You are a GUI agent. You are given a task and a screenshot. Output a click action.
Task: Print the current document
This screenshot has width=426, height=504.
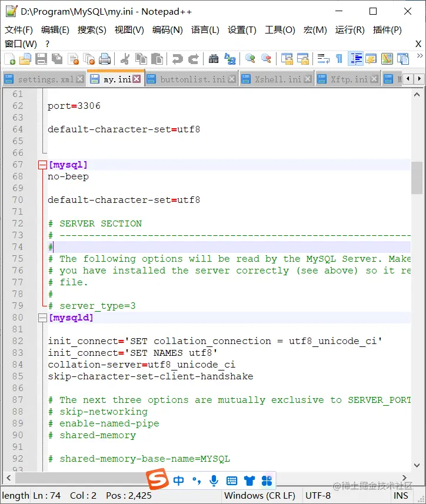(x=105, y=59)
